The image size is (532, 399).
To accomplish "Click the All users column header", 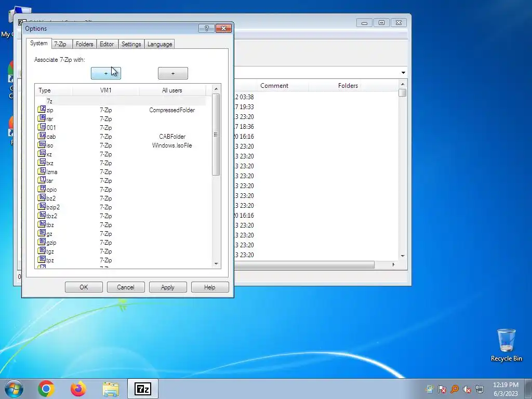I will tap(172, 90).
